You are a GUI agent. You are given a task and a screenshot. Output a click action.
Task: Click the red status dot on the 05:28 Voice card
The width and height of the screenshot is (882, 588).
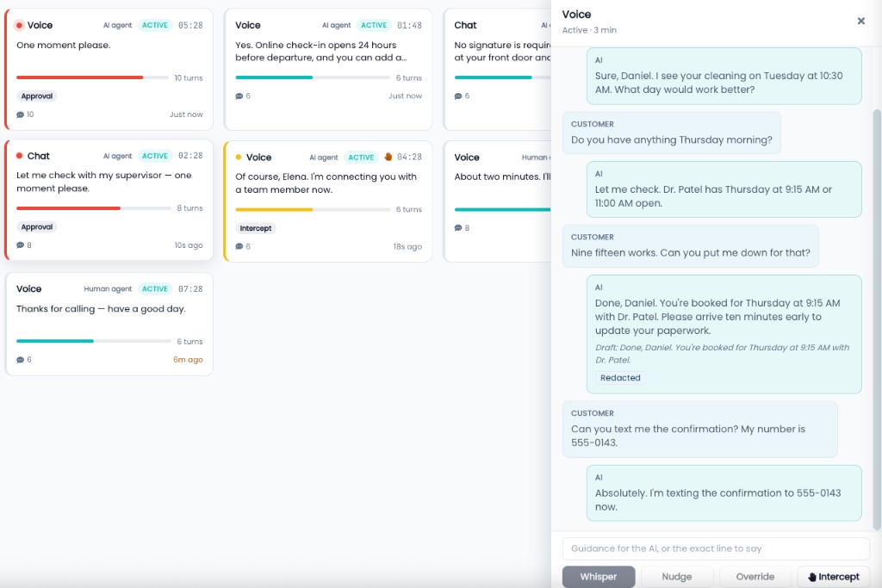pos(19,25)
